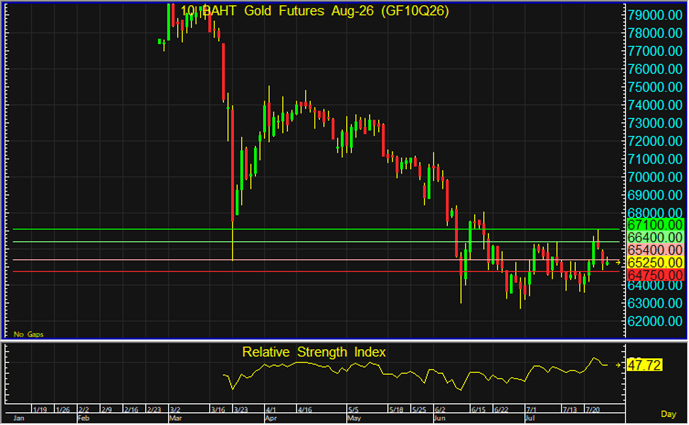689x425 pixels.
Task: Click the yellow 65250.00 current price label
Action: pos(655,263)
